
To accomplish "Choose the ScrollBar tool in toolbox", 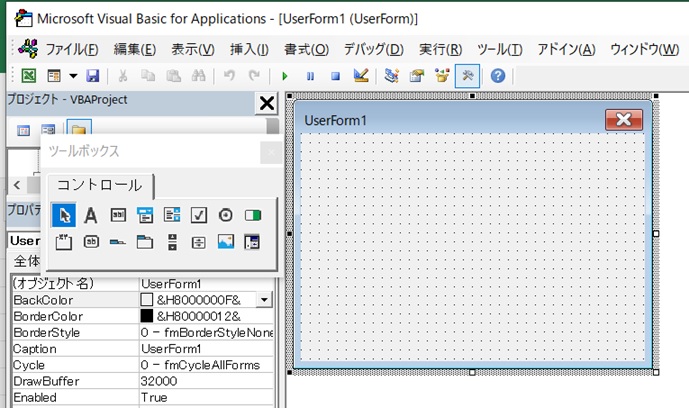I will tap(172, 242).
